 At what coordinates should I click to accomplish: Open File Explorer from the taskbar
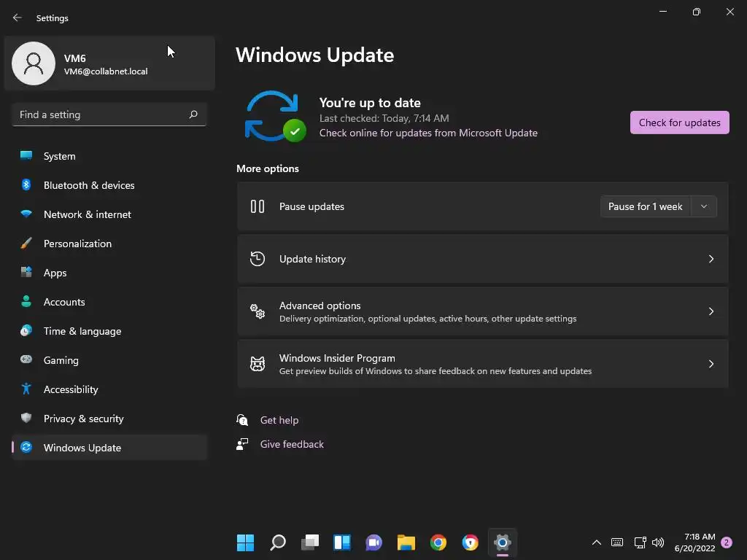click(x=406, y=542)
